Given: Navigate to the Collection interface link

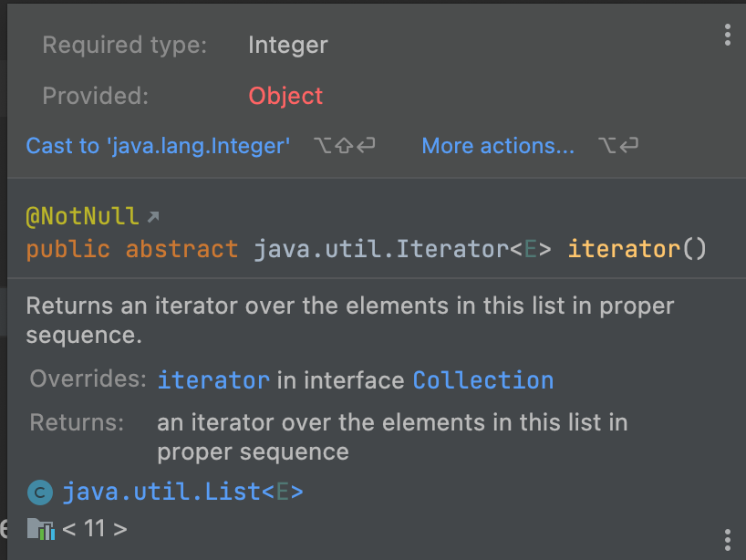Looking at the screenshot, I should point(483,380).
